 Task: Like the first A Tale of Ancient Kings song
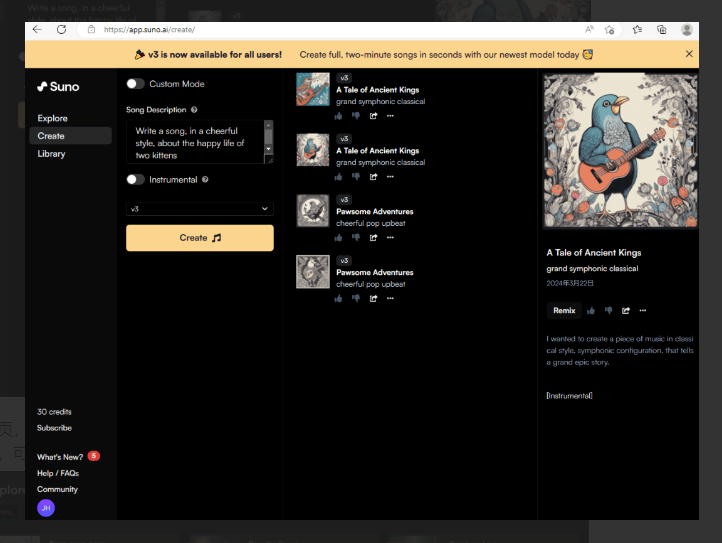pyautogui.click(x=339, y=115)
